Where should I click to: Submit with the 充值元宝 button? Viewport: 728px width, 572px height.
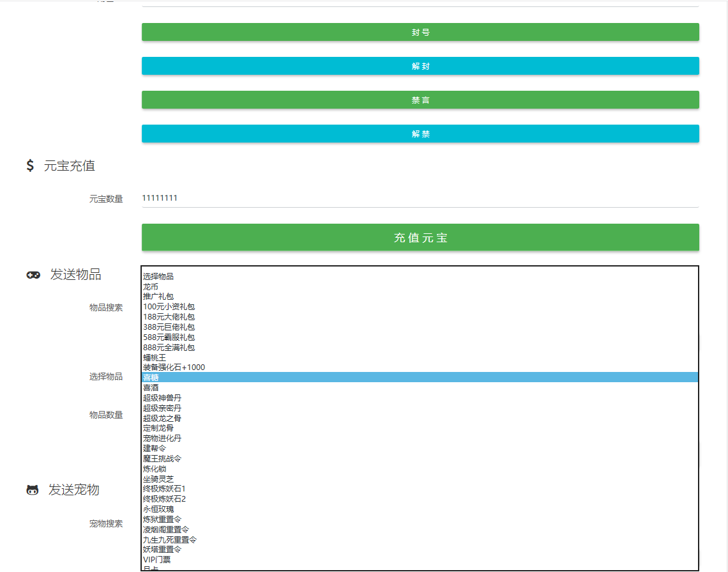[420, 238]
